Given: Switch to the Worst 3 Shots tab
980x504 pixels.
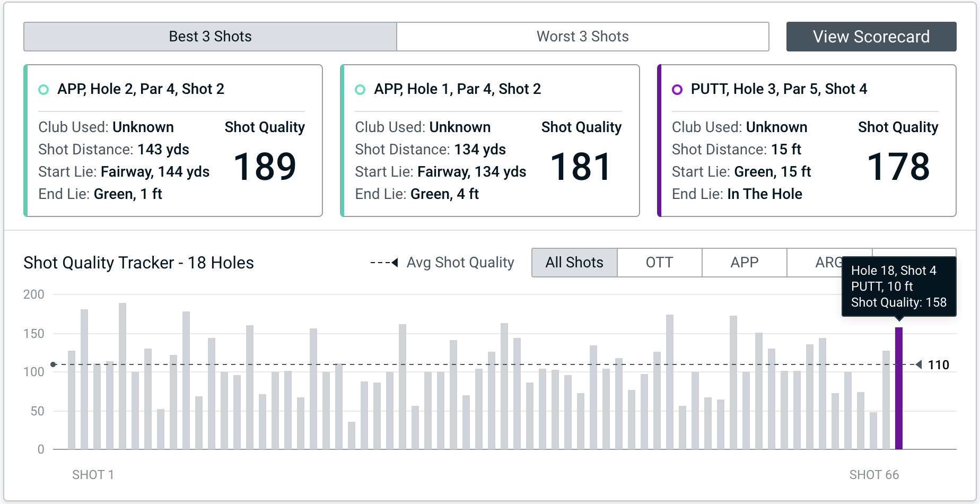Looking at the screenshot, I should point(582,37).
